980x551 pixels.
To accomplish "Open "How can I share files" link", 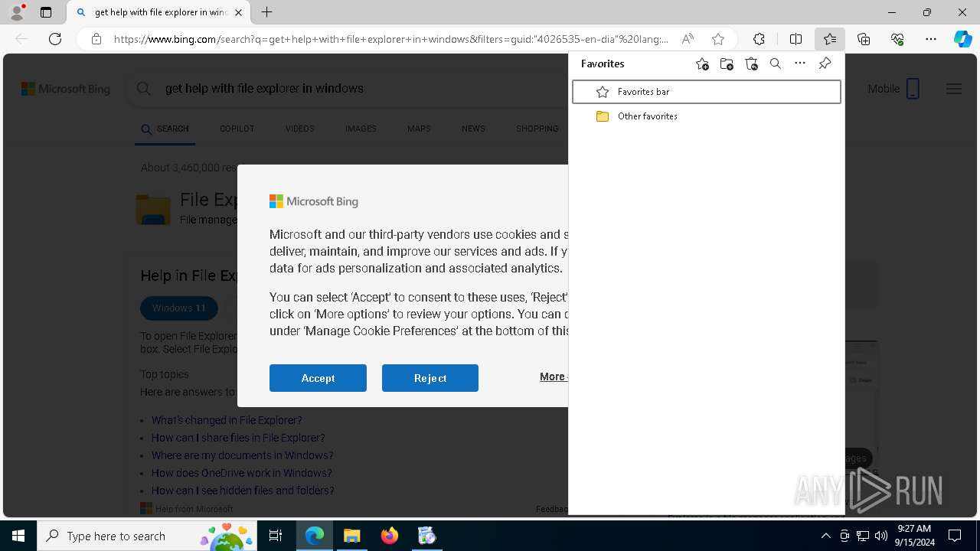I will click(238, 438).
